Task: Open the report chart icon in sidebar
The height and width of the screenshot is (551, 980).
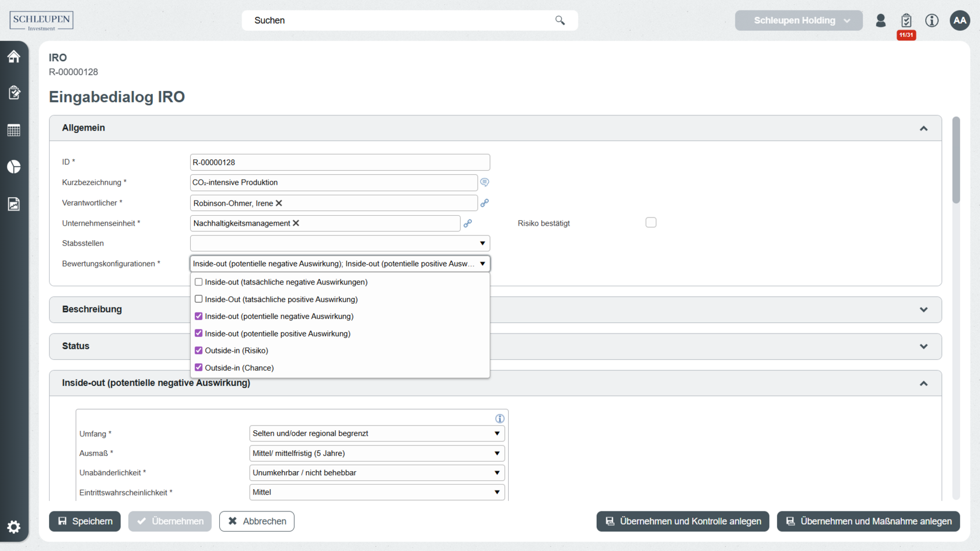Action: [14, 204]
